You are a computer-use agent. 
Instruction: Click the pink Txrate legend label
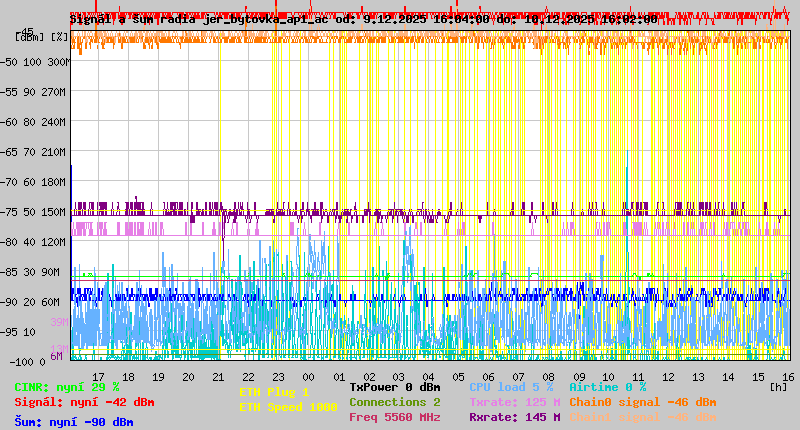tap(514, 402)
